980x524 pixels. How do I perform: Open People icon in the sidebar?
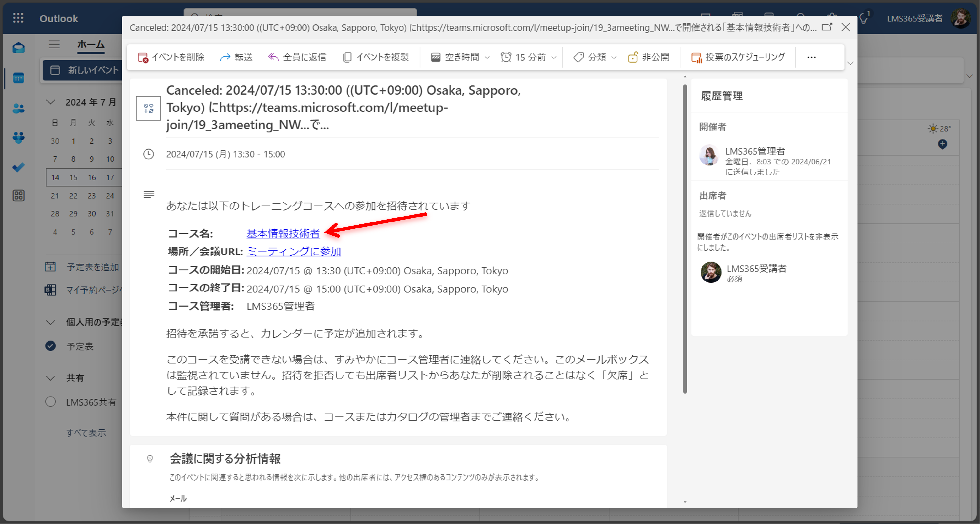click(18, 108)
